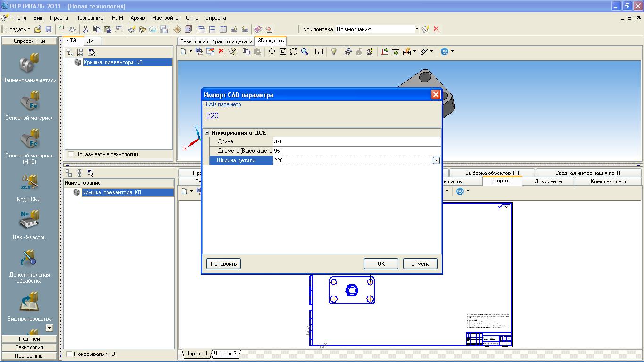The height and width of the screenshot is (362, 644).
Task: Click the Присвоить button
Action: [223, 264]
